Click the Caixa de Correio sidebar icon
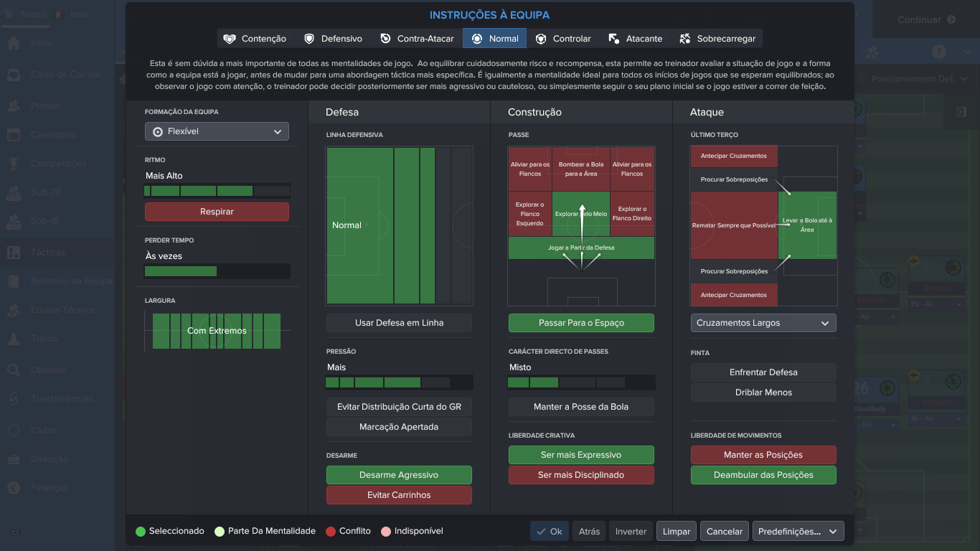Screen dimensions: 980x551 (14, 75)
